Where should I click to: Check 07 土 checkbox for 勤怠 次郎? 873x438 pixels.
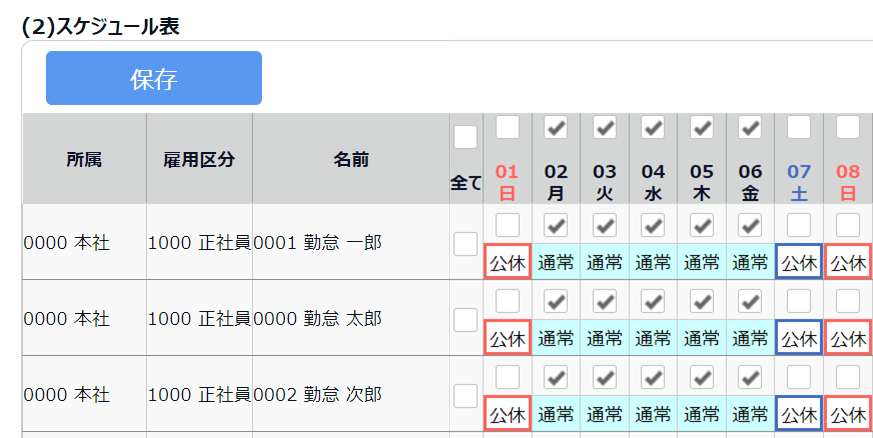[x=799, y=377]
